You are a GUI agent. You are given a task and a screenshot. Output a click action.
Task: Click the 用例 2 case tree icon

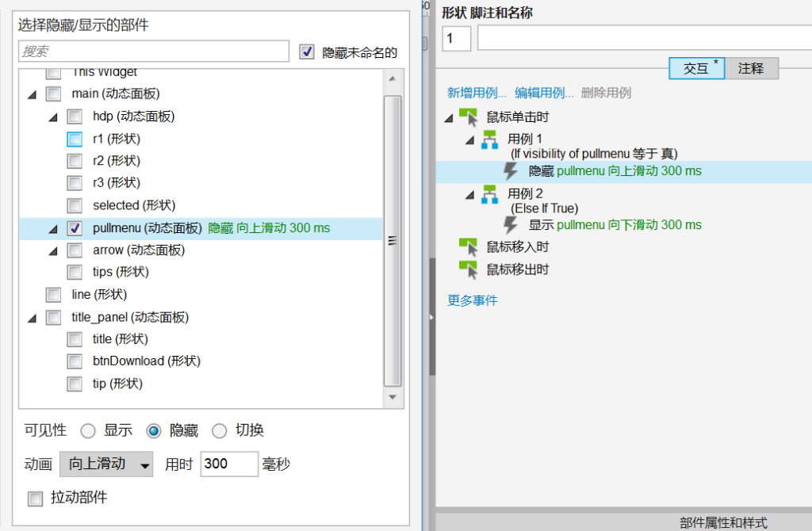click(489, 195)
